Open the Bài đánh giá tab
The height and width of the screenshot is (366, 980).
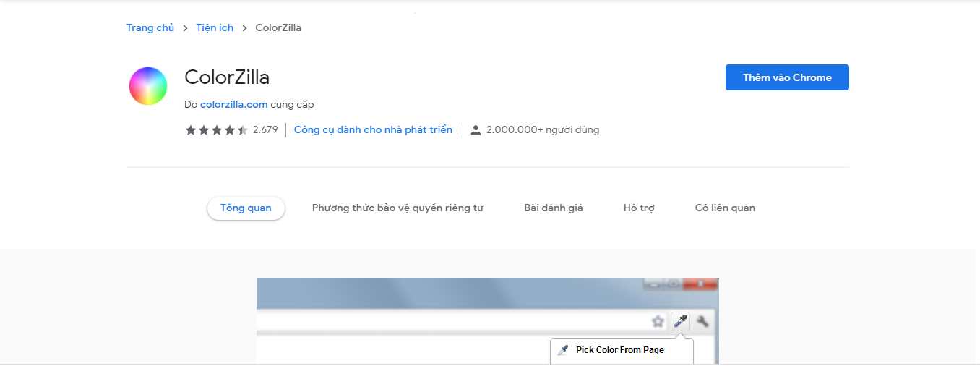click(554, 208)
